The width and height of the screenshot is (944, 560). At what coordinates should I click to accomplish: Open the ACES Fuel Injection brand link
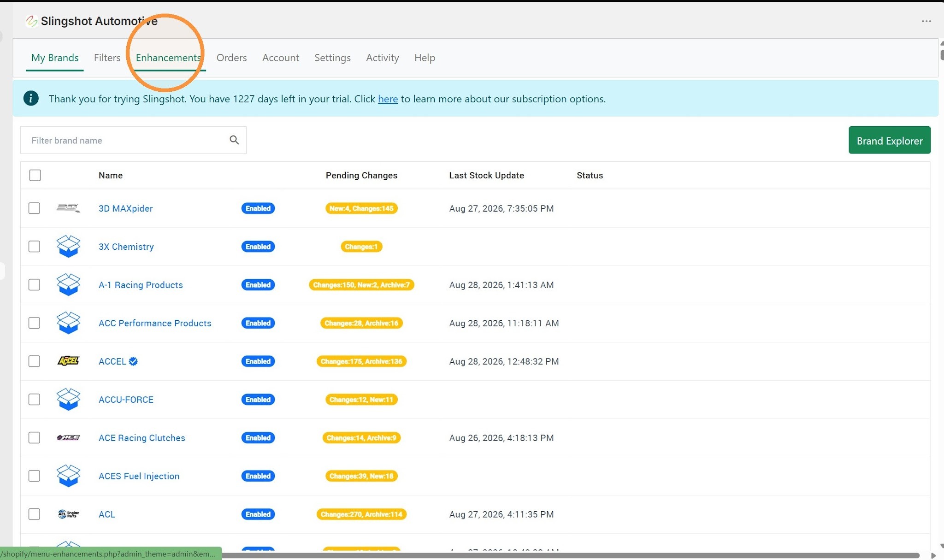(139, 476)
